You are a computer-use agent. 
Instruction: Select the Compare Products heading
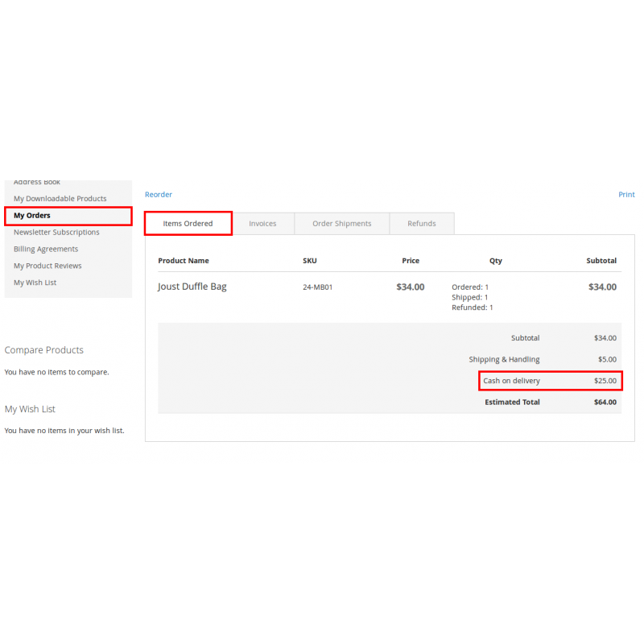pyautogui.click(x=43, y=350)
